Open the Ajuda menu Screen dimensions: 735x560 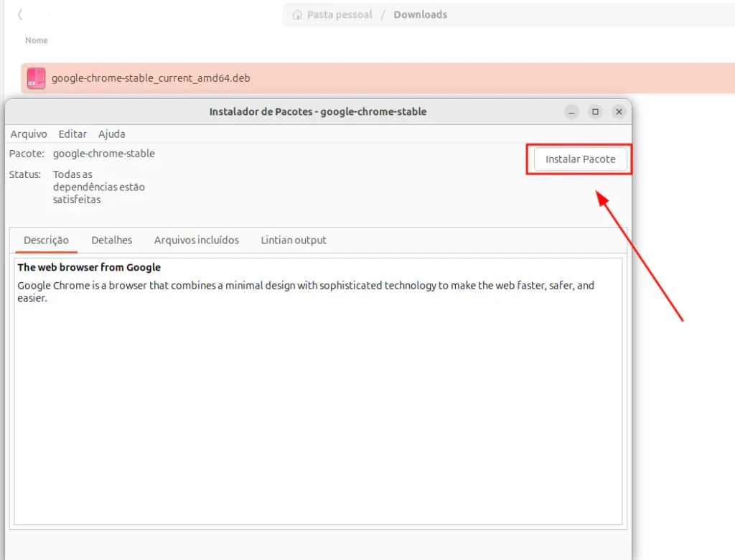tap(111, 134)
